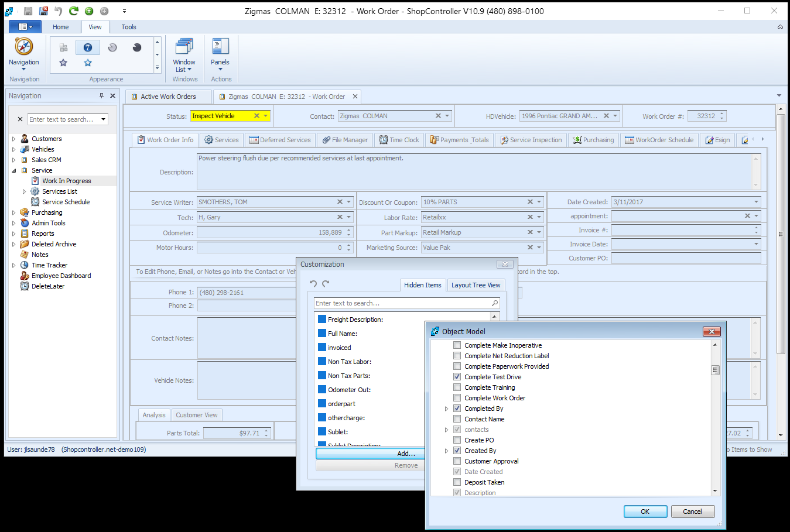Open the Service Writer dropdown arrow
This screenshot has width=790, height=532.
(x=349, y=202)
